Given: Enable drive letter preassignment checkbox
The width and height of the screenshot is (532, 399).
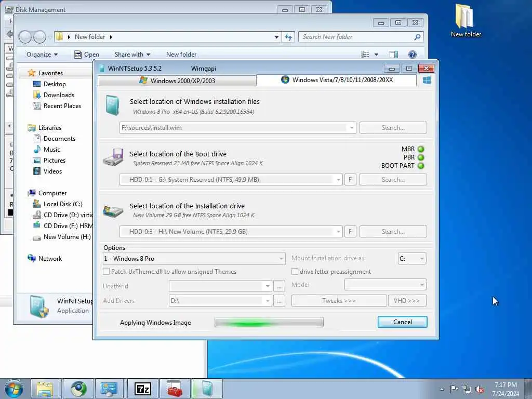Looking at the screenshot, I should [x=295, y=271].
